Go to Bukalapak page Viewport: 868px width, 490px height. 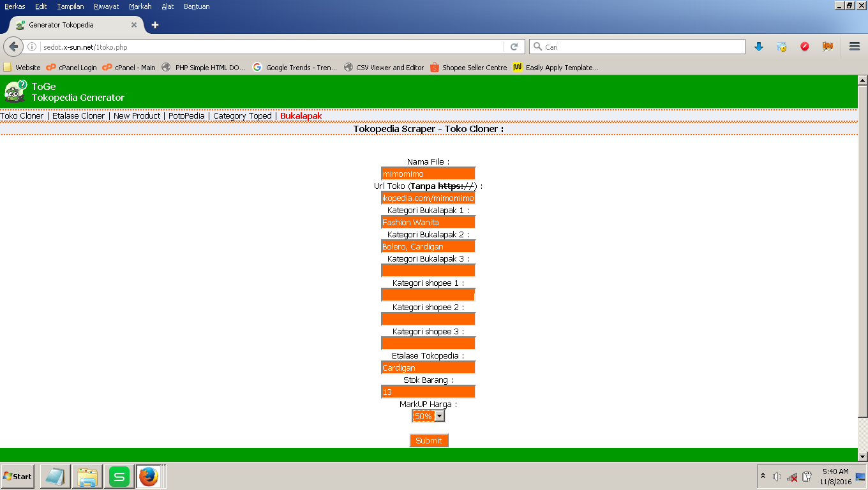[301, 116]
